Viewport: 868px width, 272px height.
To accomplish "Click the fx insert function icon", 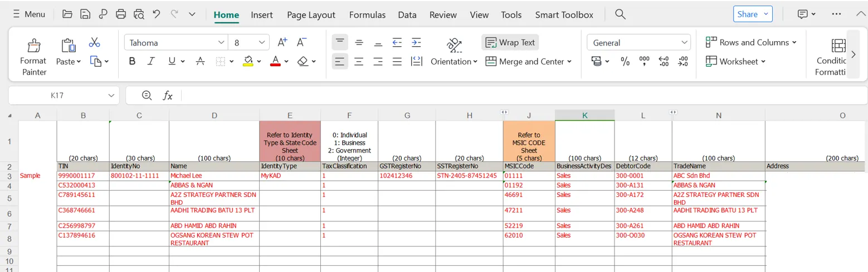I will tap(168, 96).
